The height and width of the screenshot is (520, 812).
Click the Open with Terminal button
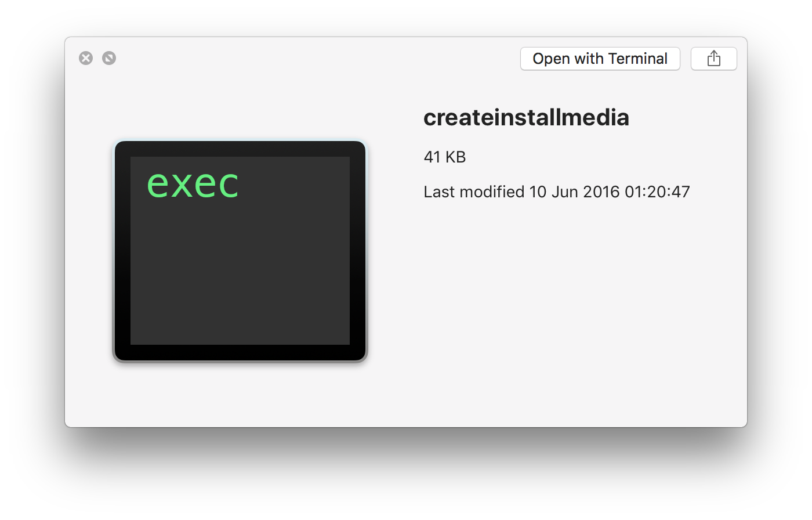click(x=600, y=59)
